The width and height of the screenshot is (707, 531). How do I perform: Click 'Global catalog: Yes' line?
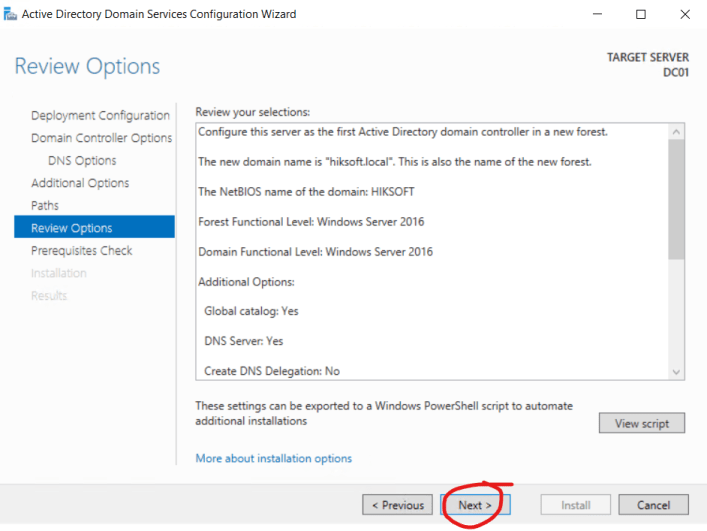click(x=251, y=311)
